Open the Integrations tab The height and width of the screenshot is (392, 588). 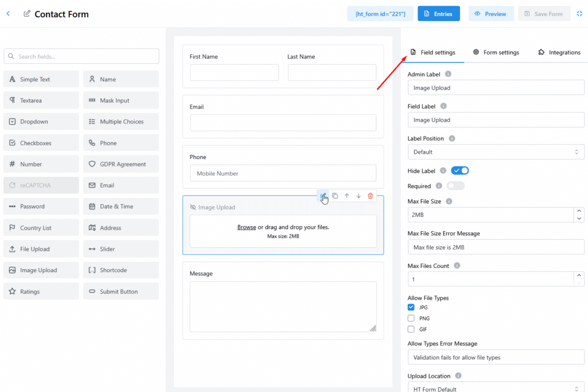tap(559, 52)
